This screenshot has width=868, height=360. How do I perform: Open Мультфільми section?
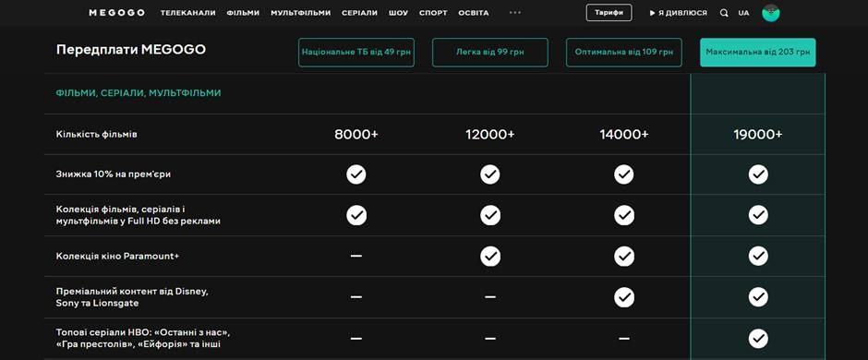(x=301, y=13)
